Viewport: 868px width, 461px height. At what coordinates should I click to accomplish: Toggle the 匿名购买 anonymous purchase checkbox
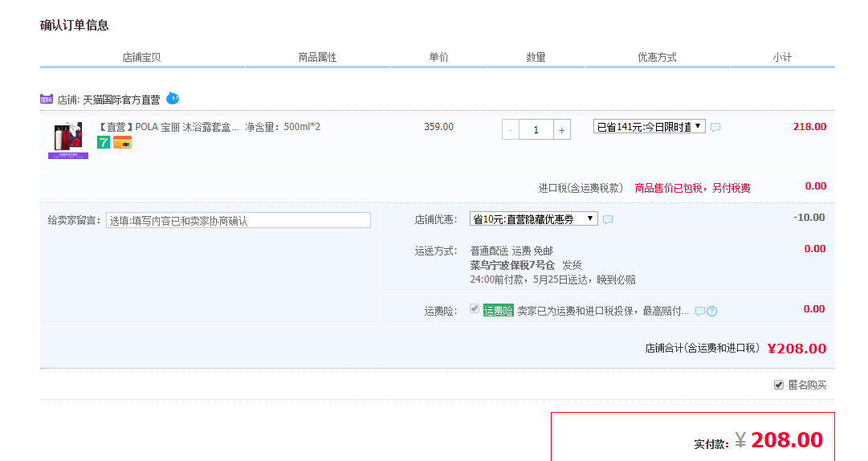point(779,385)
